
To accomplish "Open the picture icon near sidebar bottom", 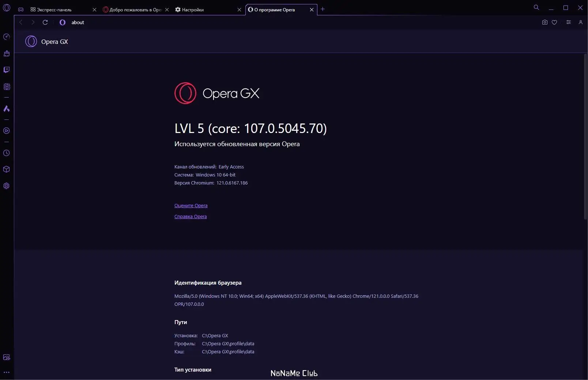I will pos(7,357).
